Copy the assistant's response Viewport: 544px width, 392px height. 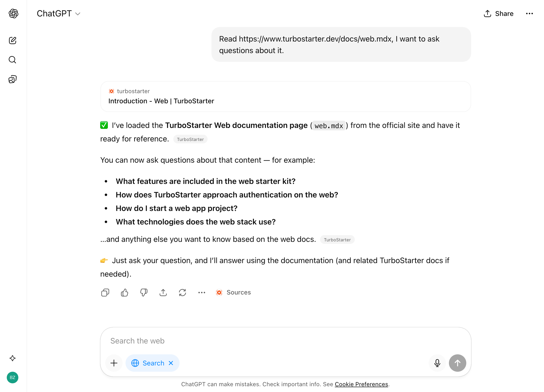point(105,292)
